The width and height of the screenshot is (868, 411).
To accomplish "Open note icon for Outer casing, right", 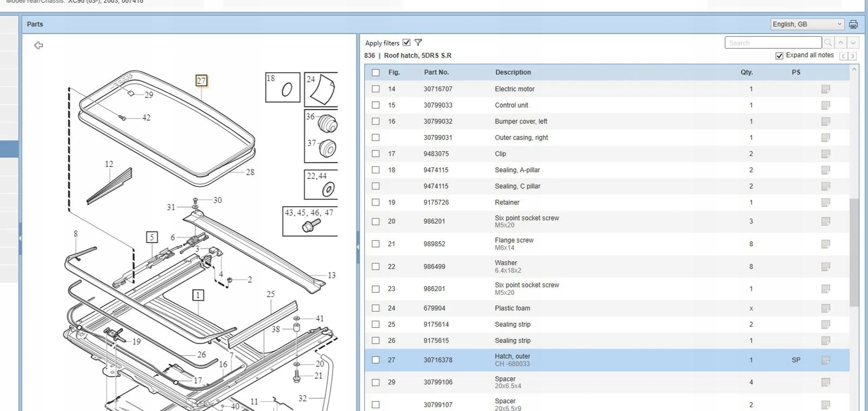I will pyautogui.click(x=826, y=138).
